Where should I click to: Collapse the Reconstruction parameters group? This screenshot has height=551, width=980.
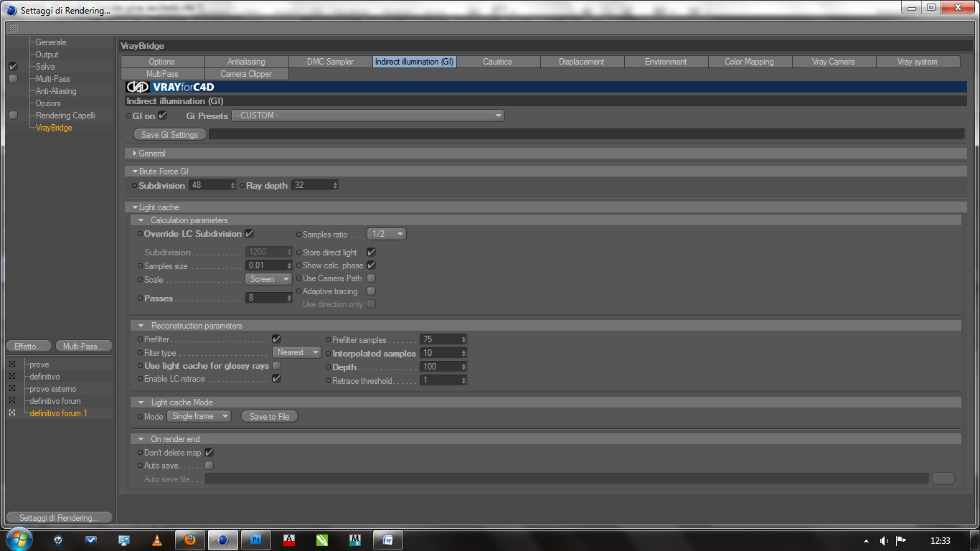[141, 326]
